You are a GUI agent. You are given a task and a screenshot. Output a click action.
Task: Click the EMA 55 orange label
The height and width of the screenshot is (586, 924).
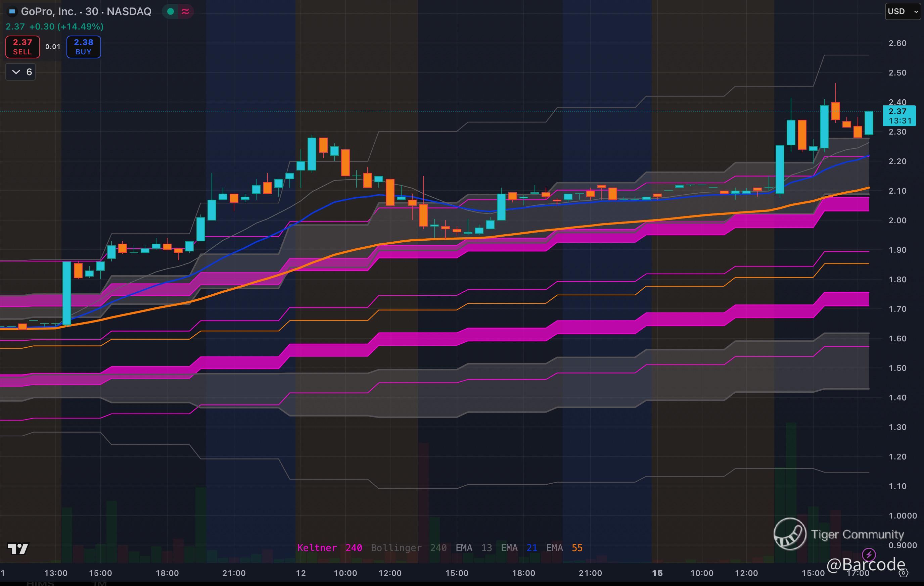click(564, 548)
